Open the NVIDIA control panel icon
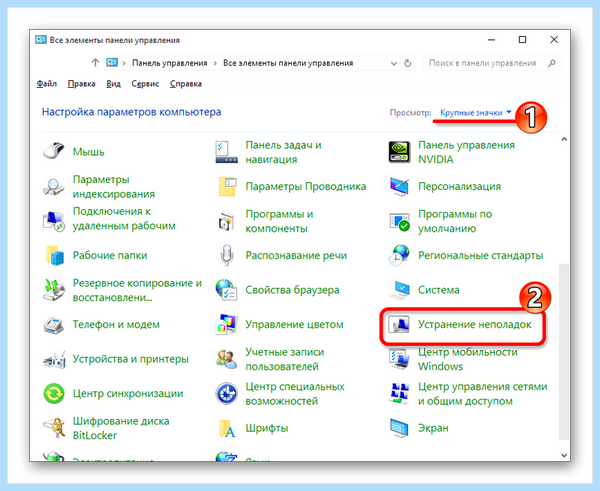 [x=399, y=152]
